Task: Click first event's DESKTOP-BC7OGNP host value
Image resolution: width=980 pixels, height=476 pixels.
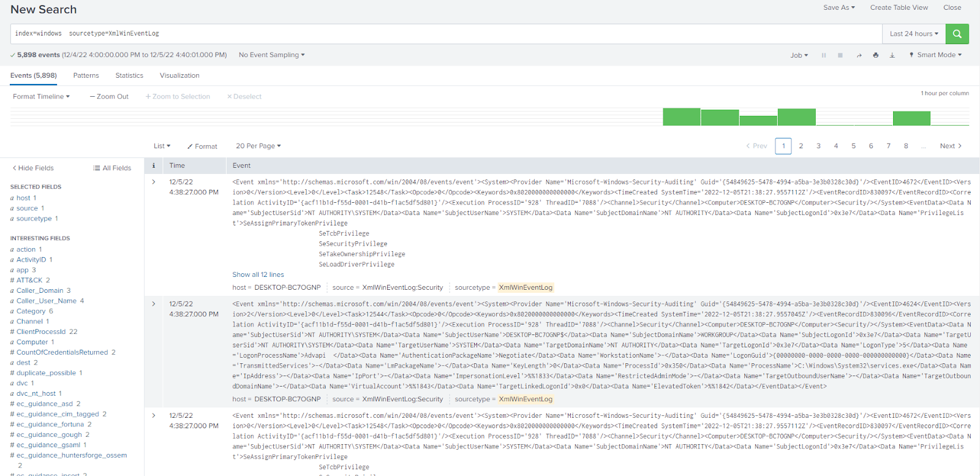Action: 287,287
